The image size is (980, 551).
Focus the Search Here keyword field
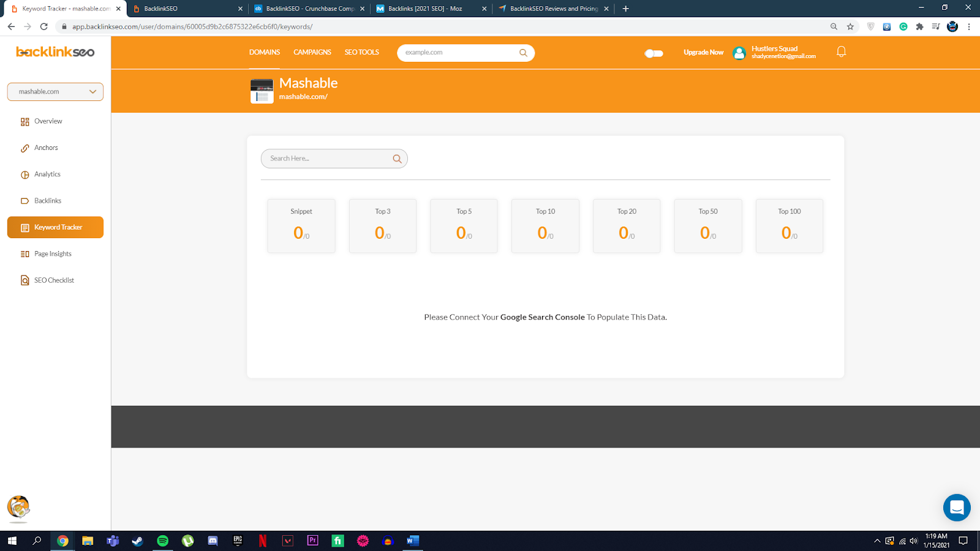click(334, 159)
